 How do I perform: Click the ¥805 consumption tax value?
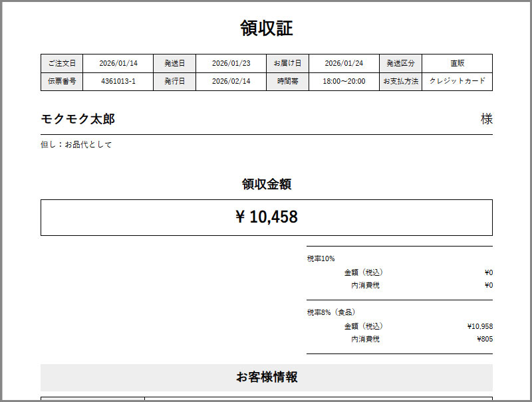484,339
